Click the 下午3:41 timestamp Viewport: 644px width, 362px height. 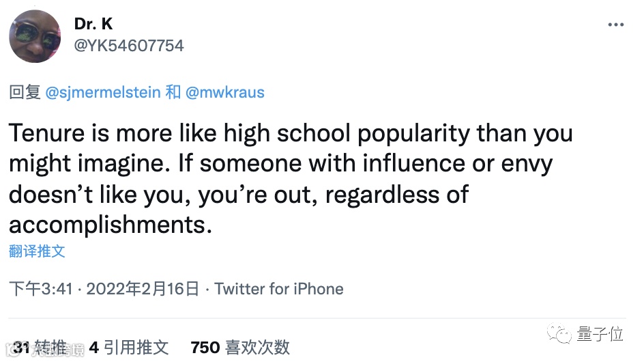click(x=41, y=289)
